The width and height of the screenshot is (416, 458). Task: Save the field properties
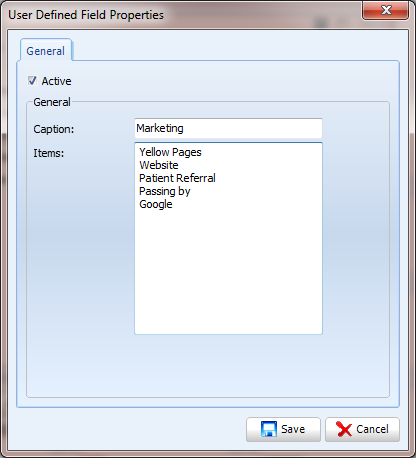(x=283, y=429)
